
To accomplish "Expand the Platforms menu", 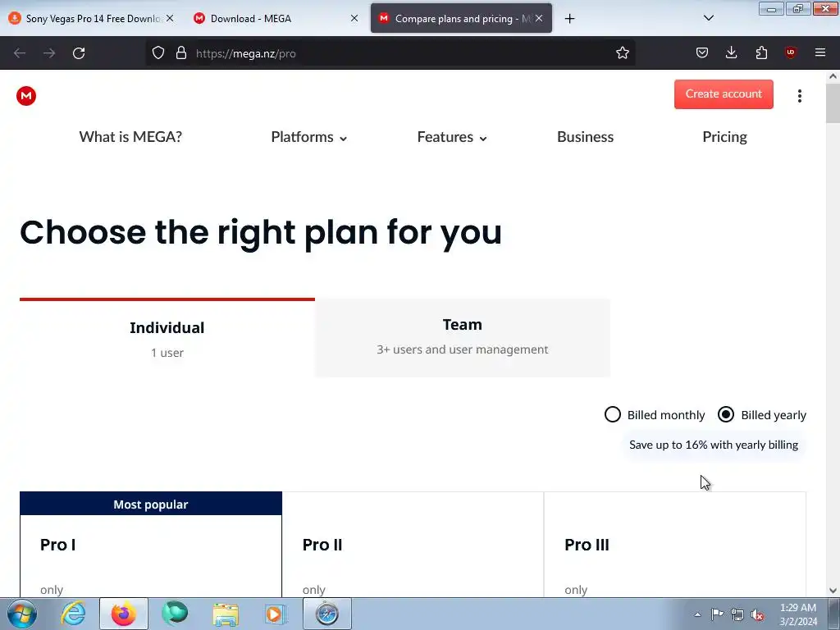I will pos(308,137).
